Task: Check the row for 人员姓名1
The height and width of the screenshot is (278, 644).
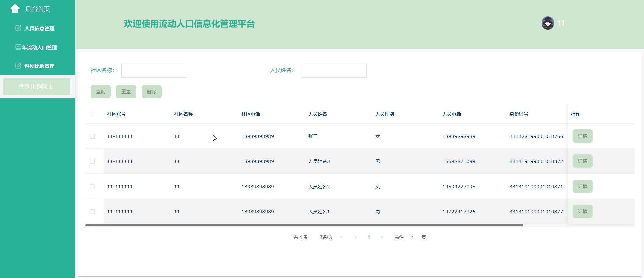Action: point(92,212)
